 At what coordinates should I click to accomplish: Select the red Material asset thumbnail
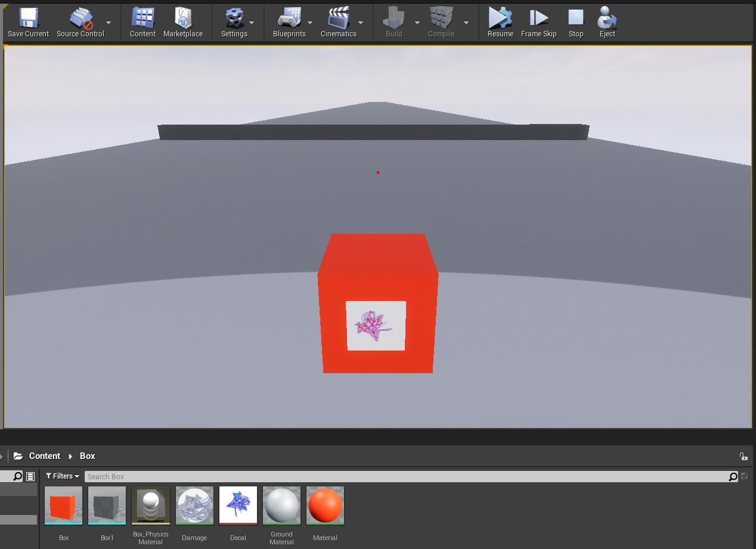click(x=325, y=505)
